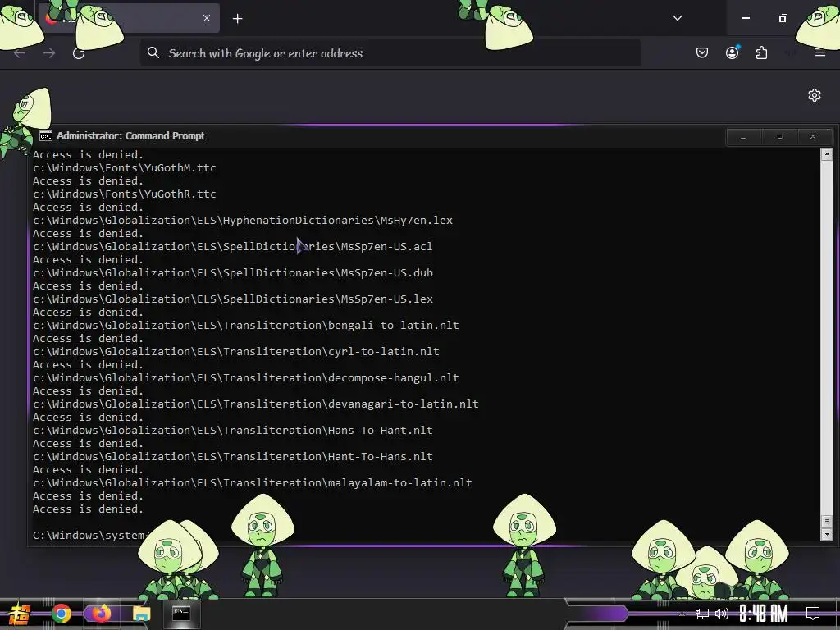The height and width of the screenshot is (630, 840).
Task: Open the network tray icon
Action: 702,614
